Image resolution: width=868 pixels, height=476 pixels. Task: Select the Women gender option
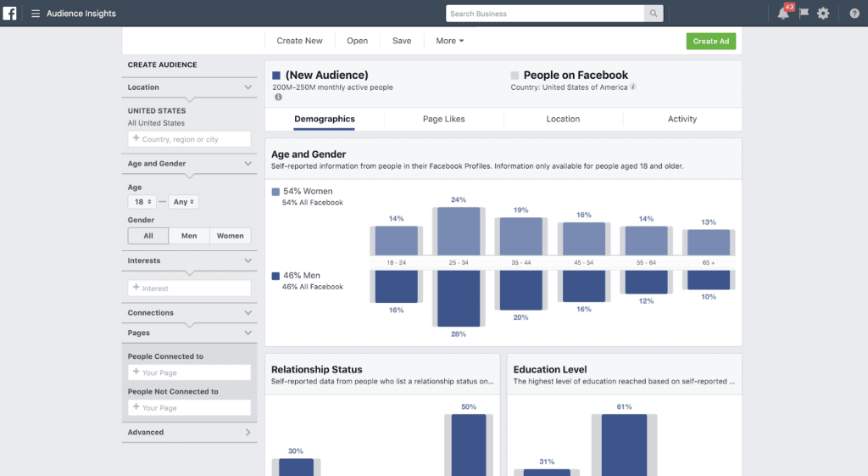click(x=230, y=236)
